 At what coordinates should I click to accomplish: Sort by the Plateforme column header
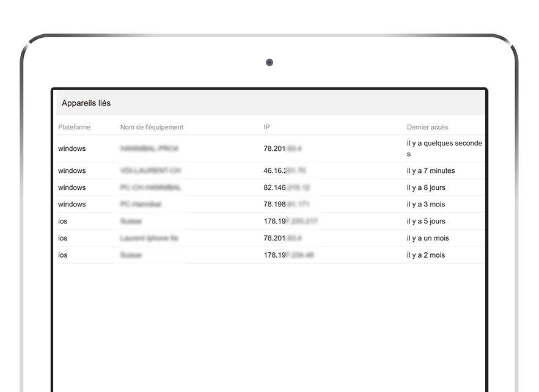74,128
